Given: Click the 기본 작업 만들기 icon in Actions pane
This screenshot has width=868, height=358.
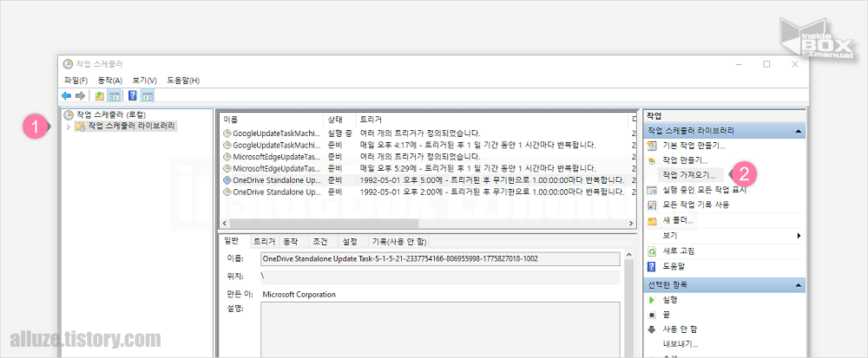Looking at the screenshot, I should tap(652, 146).
